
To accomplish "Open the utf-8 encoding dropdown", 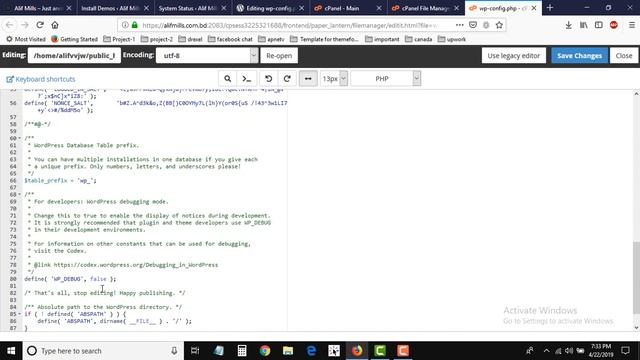I will pos(207,56).
